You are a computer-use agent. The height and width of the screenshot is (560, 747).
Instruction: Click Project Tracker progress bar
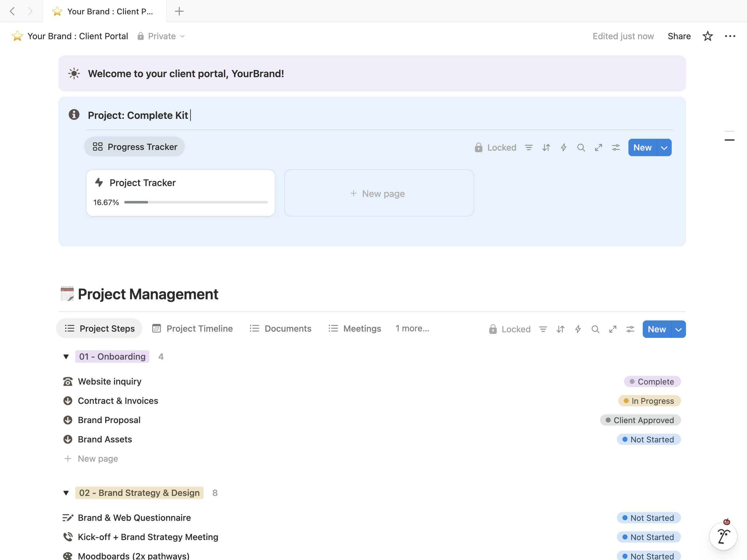coord(196,202)
